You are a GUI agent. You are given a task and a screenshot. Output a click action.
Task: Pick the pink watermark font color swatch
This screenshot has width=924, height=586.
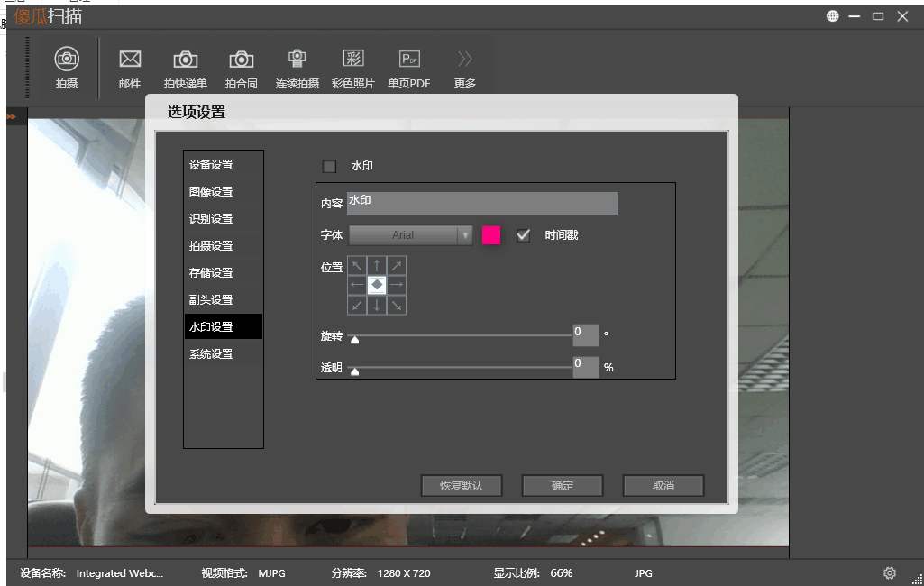(x=491, y=235)
